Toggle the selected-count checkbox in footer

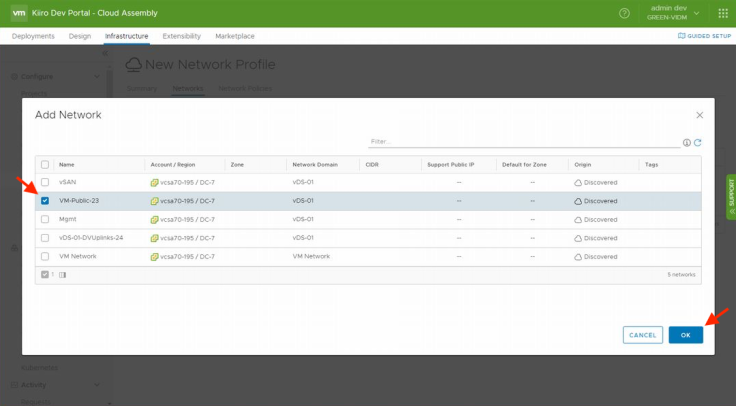(45, 275)
